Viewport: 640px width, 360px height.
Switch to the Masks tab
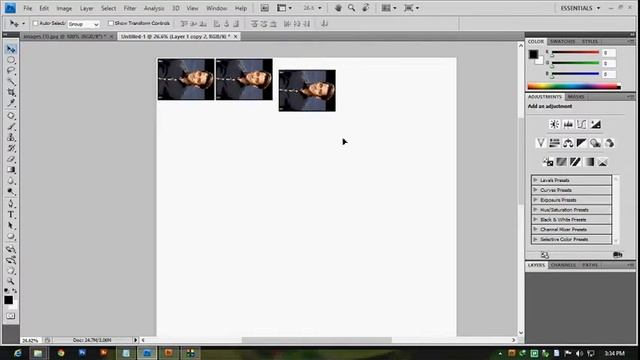(576, 97)
